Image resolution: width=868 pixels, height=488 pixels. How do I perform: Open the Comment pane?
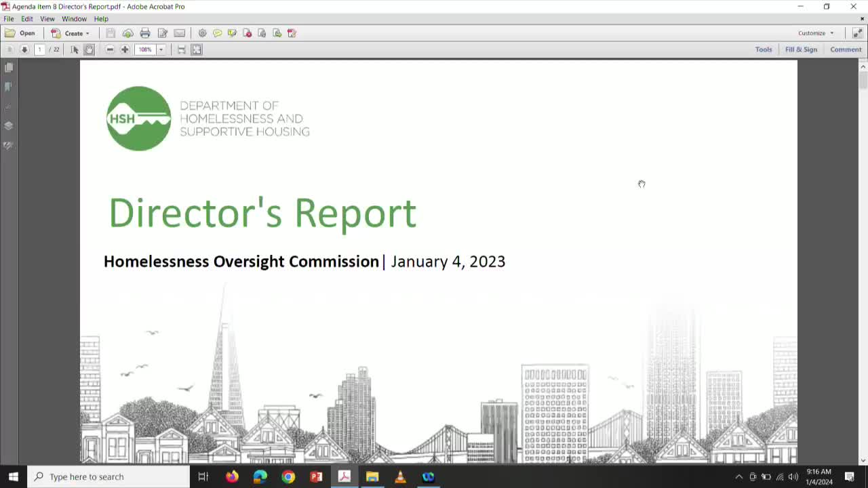(x=846, y=49)
